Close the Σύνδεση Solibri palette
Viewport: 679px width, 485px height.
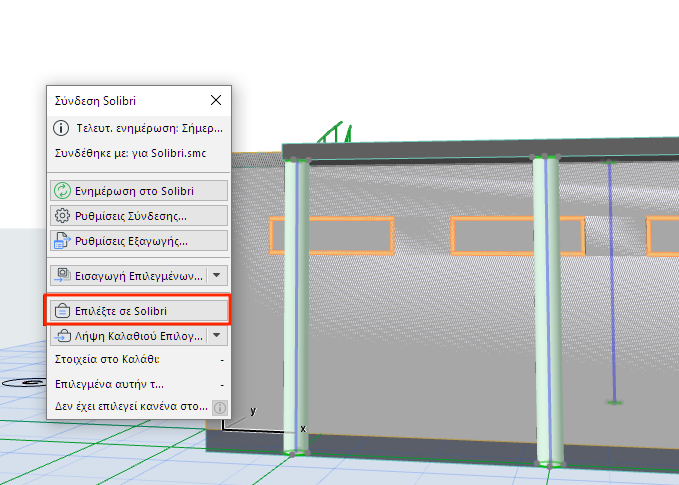(216, 100)
